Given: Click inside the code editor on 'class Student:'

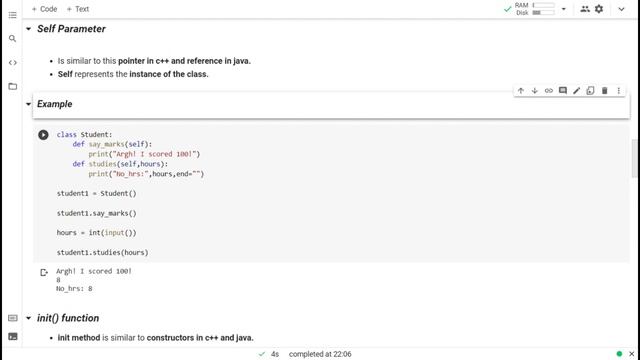Looking at the screenshot, I should (x=84, y=134).
